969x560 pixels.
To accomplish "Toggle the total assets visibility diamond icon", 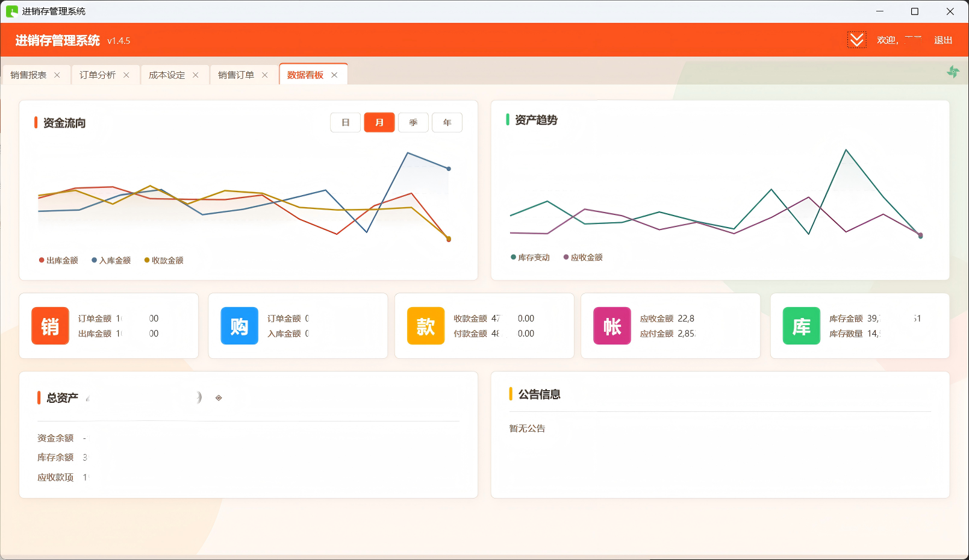I will point(219,398).
